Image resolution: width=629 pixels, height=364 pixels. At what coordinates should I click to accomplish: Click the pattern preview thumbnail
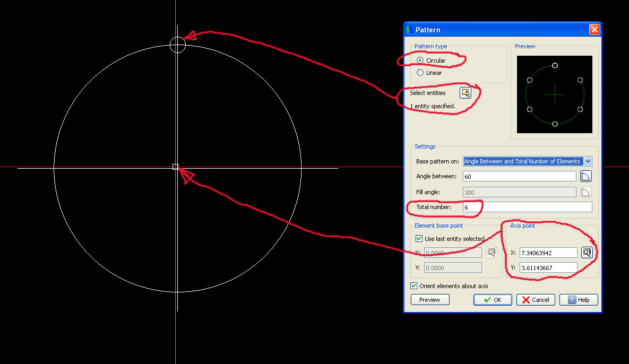tap(554, 94)
